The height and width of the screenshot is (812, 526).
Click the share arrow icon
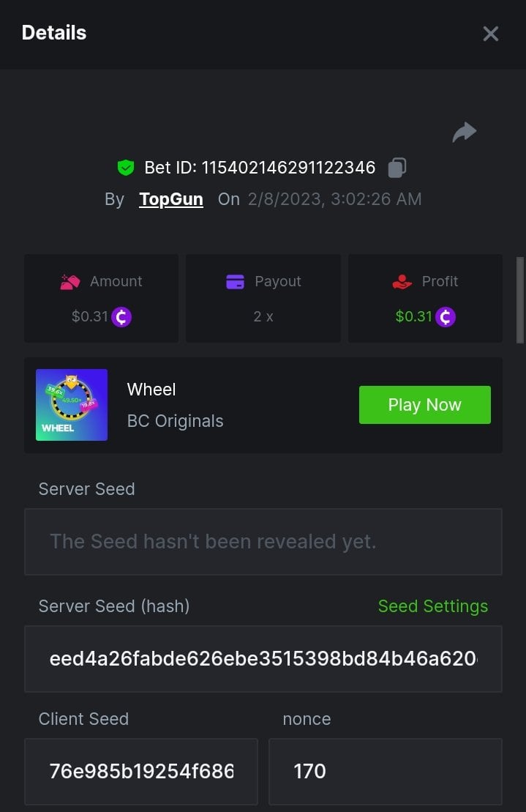point(465,133)
